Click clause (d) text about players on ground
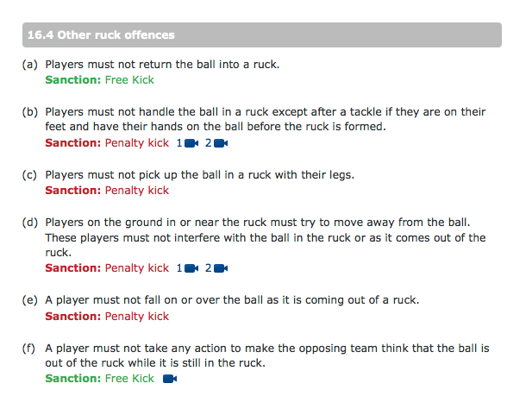 [266, 237]
